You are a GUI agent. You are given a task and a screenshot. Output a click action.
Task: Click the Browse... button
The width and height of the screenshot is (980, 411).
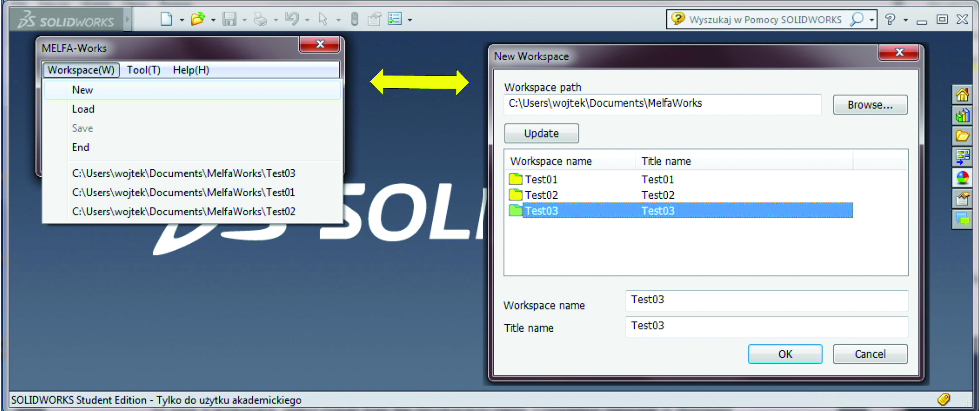coord(870,105)
